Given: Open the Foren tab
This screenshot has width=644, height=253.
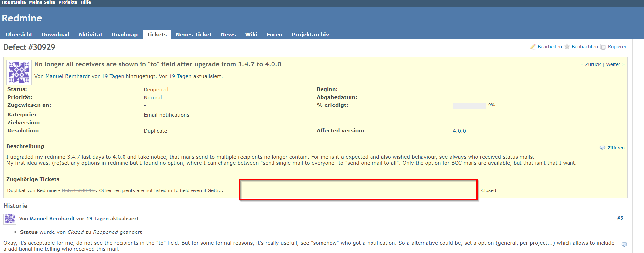Looking at the screenshot, I should tap(274, 34).
